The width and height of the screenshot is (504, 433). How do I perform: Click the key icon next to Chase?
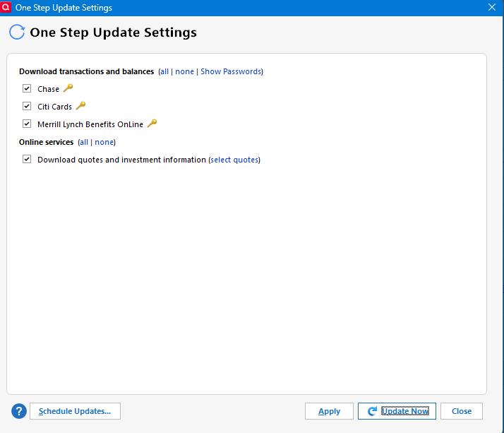pyautogui.click(x=68, y=88)
